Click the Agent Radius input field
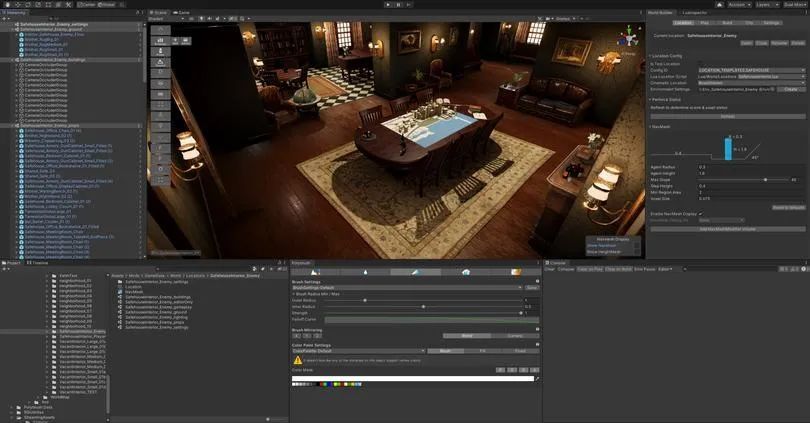The image size is (810, 423). (752, 167)
